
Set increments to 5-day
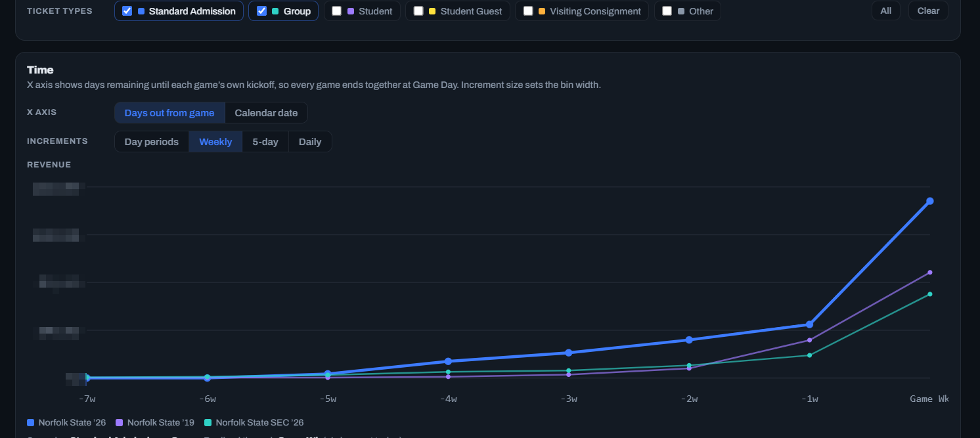pyautogui.click(x=265, y=142)
